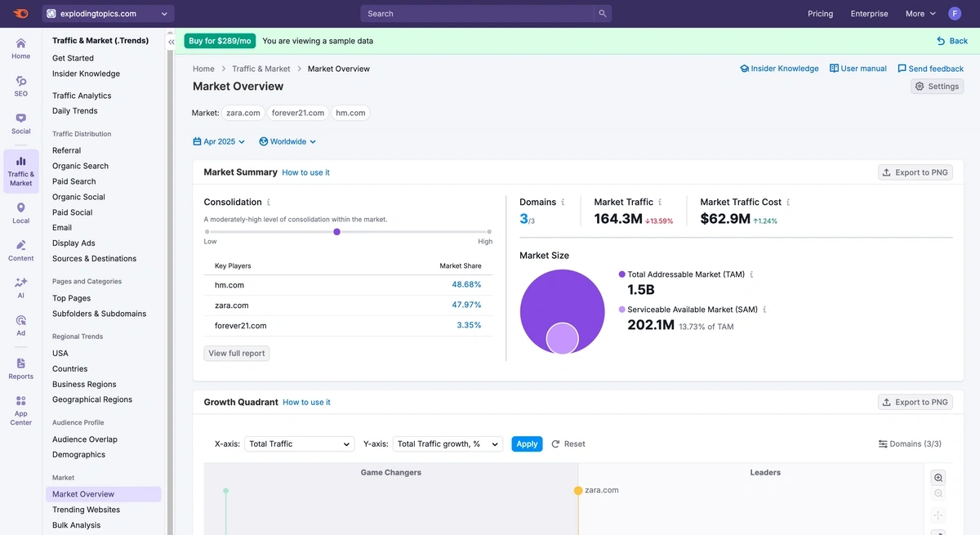Open the Apr 2025 date picker

click(x=219, y=142)
